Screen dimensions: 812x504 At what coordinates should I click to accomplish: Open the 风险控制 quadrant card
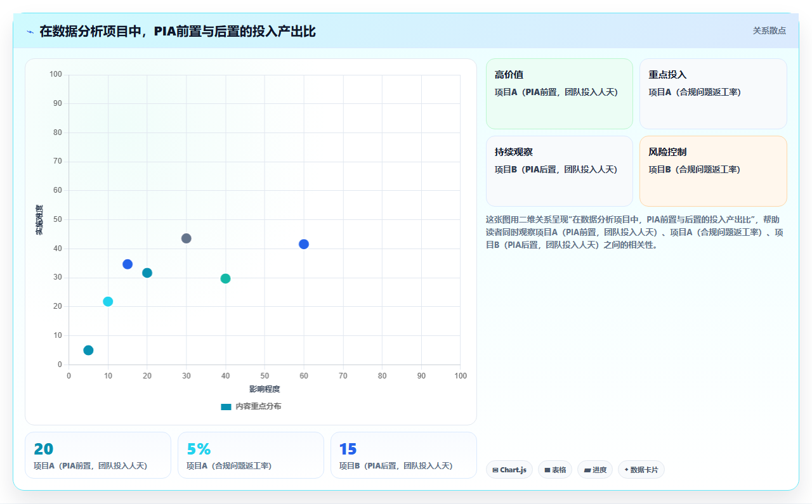tap(713, 171)
